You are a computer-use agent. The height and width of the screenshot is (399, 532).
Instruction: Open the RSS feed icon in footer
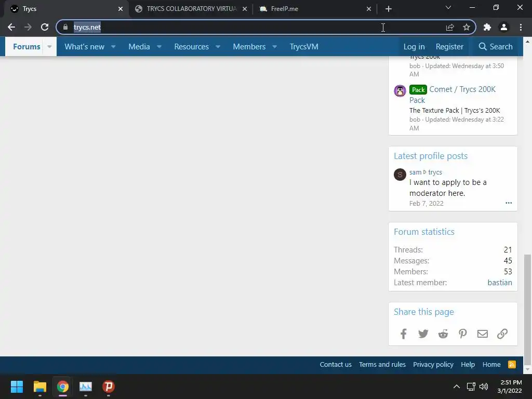tap(512, 364)
